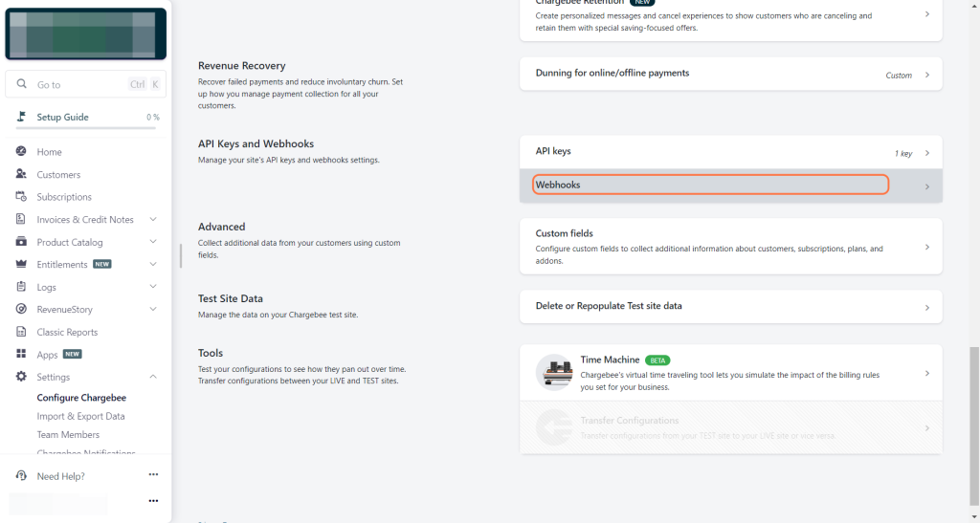The width and height of the screenshot is (980, 523).
Task: Open the API keys row
Action: [730, 153]
